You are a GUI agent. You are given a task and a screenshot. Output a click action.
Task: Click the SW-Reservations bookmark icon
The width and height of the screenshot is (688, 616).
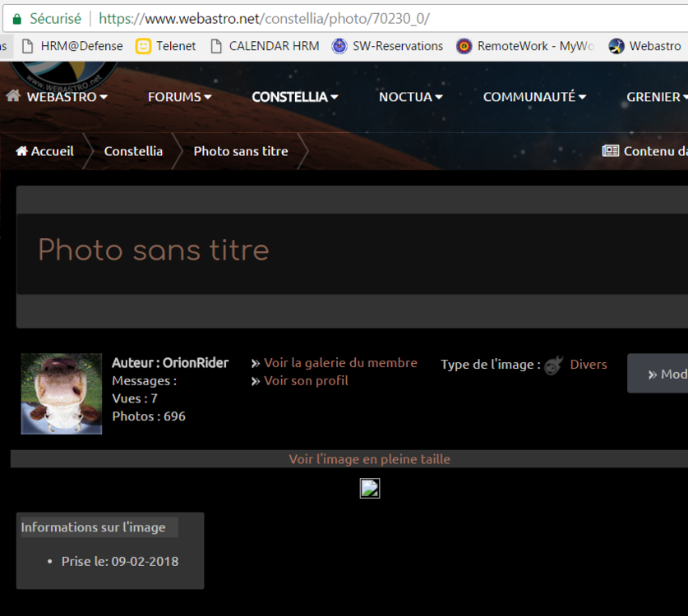click(339, 46)
